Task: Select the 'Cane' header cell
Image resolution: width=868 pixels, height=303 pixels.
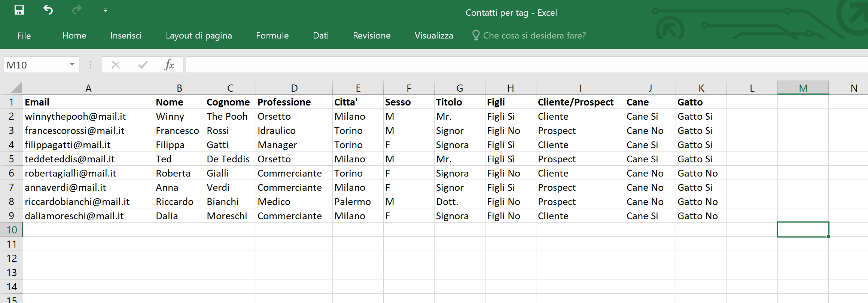Action: coord(650,102)
